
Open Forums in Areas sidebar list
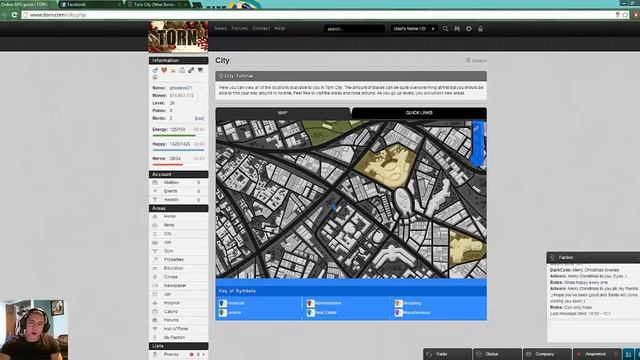178,320
